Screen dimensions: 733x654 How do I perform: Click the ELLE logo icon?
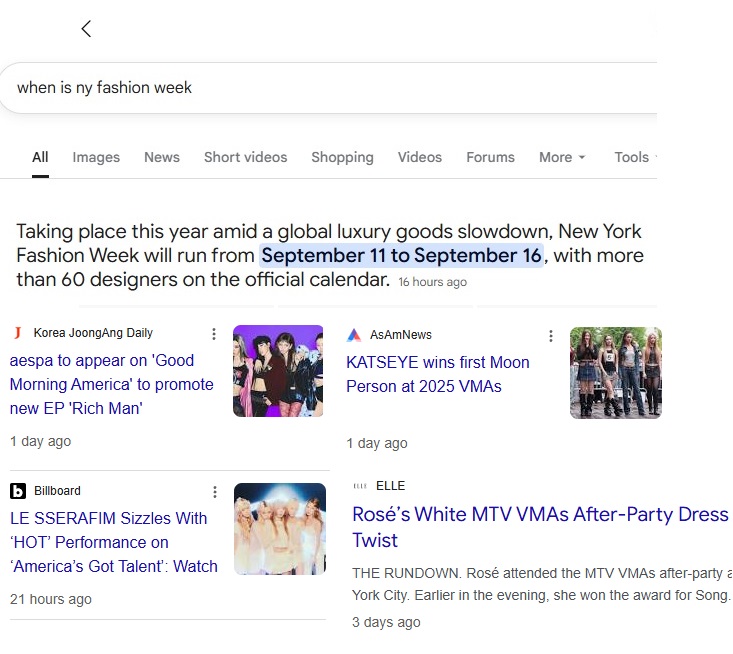[x=360, y=486]
